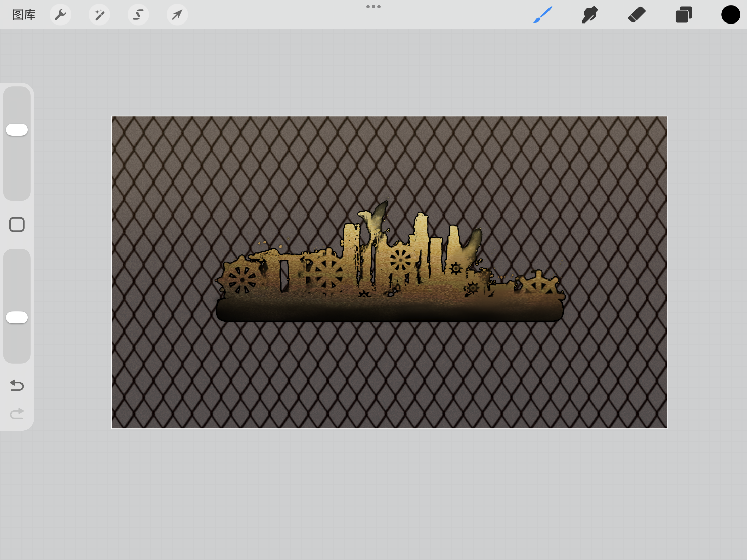Open the 图库 gallery
The image size is (747, 560).
click(x=24, y=15)
